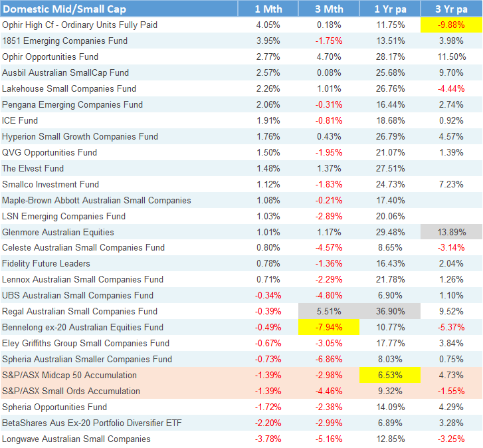The image size is (483, 448).
Task: Click the -0.34% value in UBS row
Action: 268,296
